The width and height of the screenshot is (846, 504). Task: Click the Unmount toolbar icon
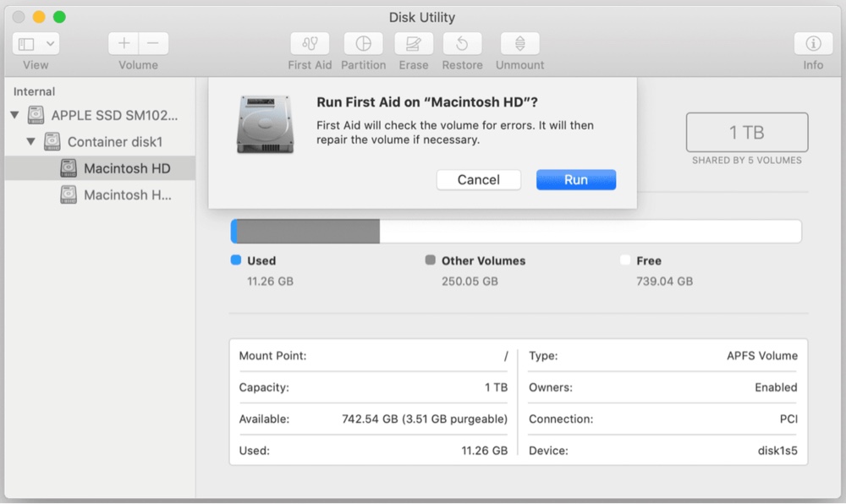(x=520, y=44)
